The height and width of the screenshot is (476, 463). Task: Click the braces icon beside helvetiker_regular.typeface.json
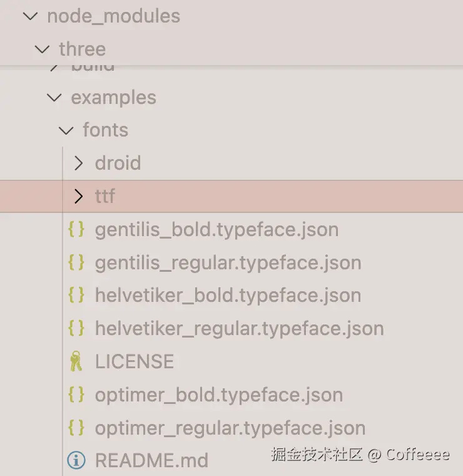(76, 328)
